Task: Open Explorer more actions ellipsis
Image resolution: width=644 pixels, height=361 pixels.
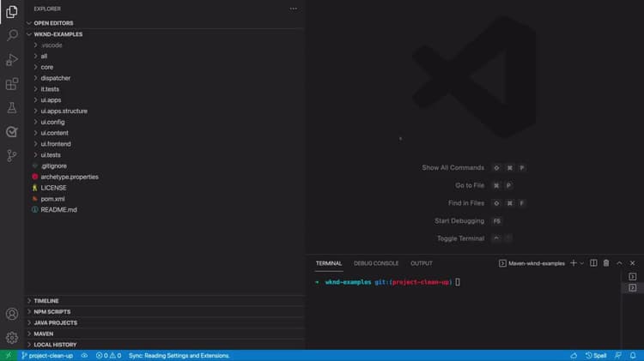Action: [294, 9]
